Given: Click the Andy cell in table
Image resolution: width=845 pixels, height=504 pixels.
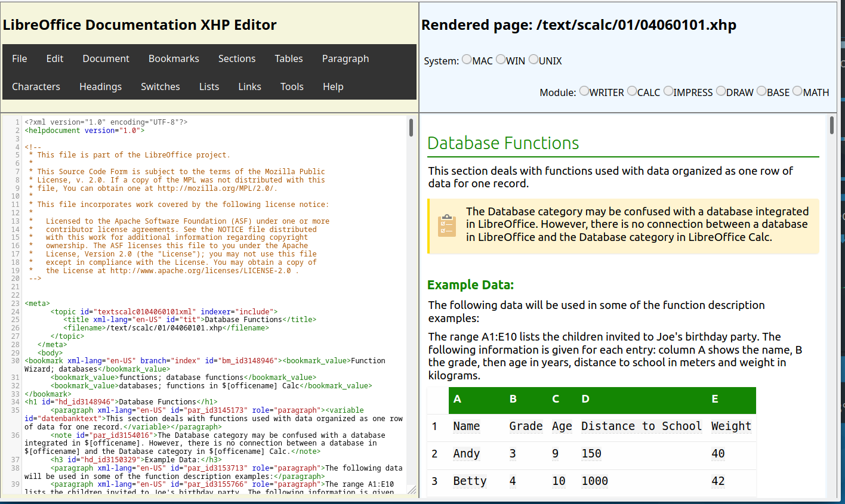Looking at the screenshot, I should pos(466,453).
